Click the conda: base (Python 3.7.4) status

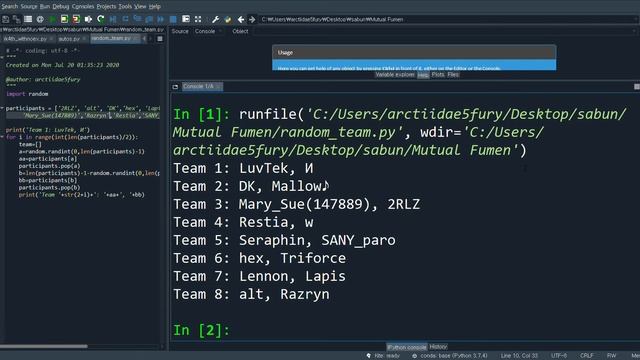point(450,356)
